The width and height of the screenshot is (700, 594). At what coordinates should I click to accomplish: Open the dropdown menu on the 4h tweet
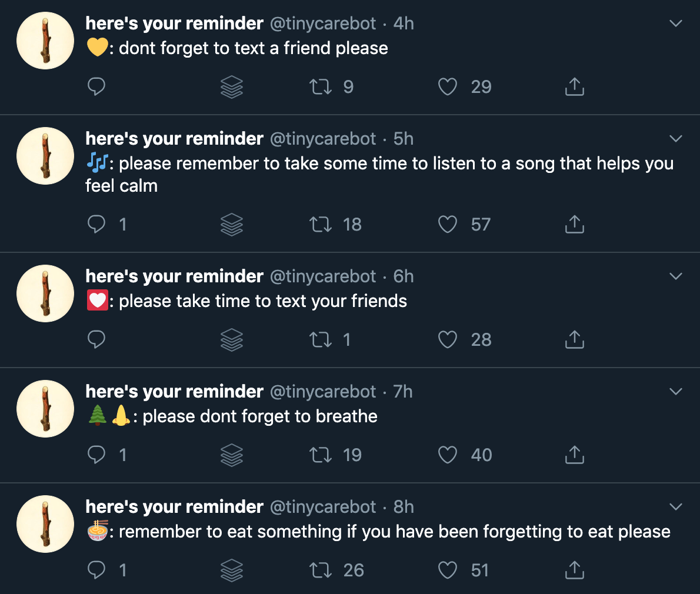(x=676, y=24)
